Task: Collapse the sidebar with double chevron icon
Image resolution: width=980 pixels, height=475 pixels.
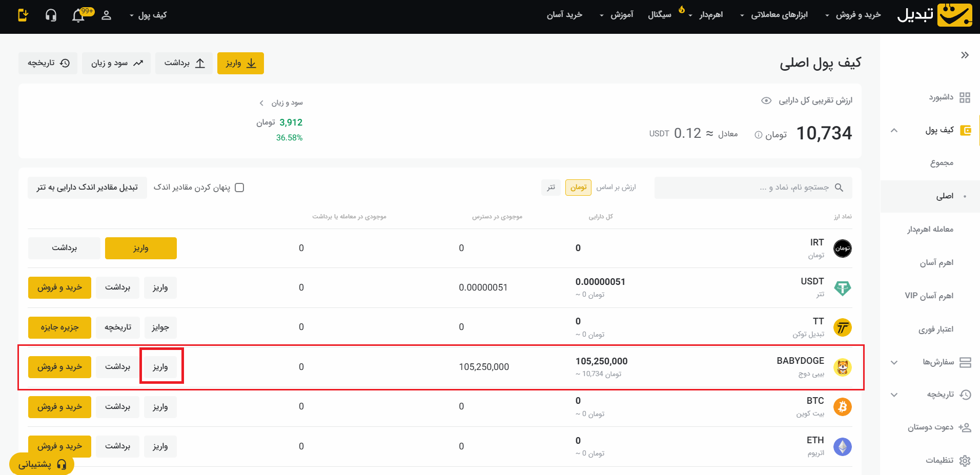Action: coord(965,55)
